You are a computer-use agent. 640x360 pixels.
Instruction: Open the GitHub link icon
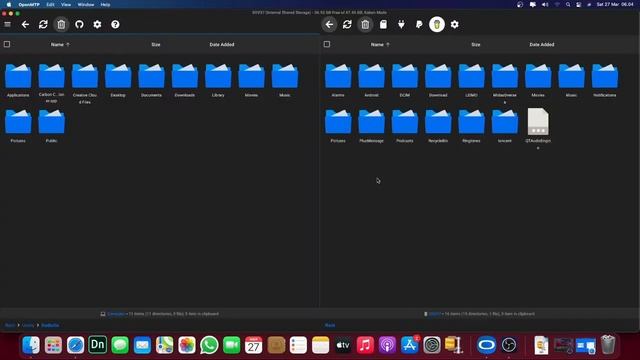[x=79, y=24]
